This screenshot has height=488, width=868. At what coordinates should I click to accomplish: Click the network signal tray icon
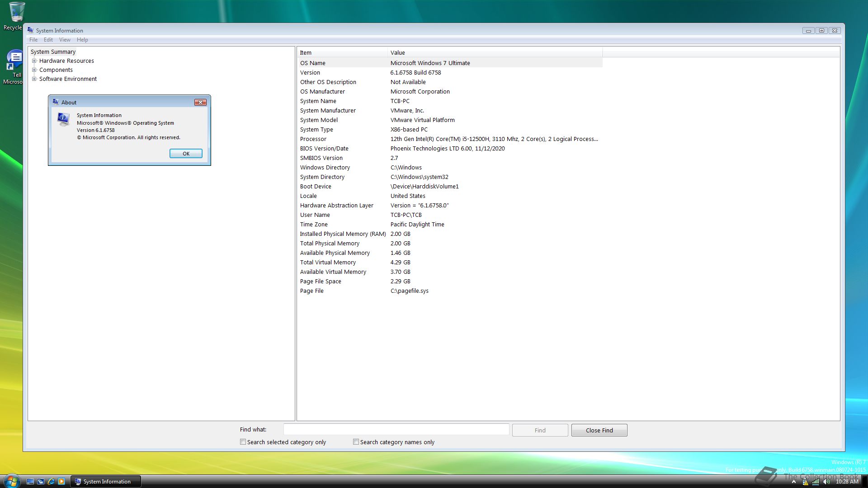(816, 482)
